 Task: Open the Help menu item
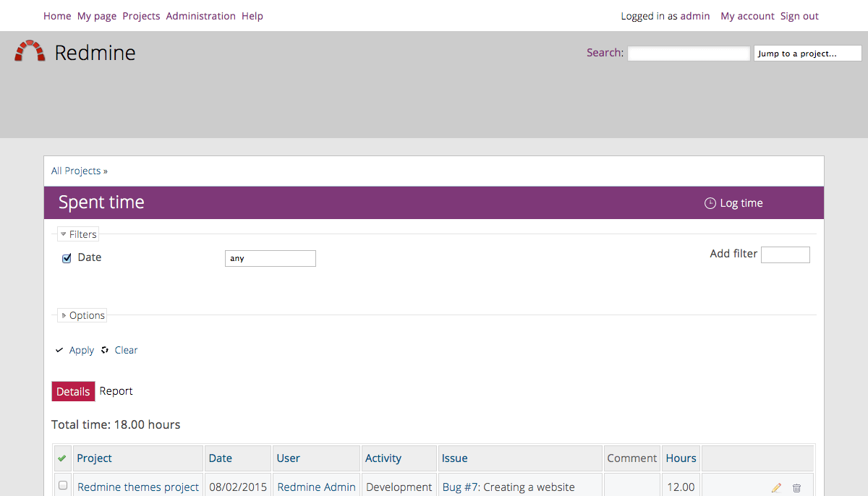252,16
